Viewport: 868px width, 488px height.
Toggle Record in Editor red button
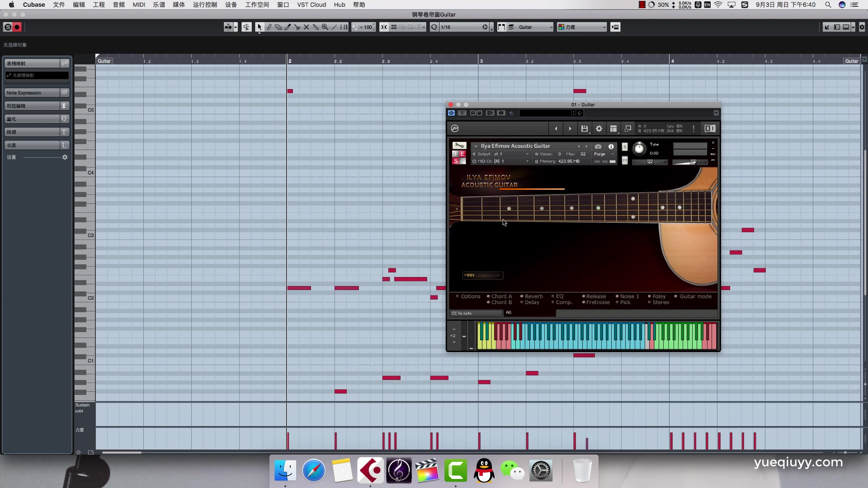click(x=17, y=27)
